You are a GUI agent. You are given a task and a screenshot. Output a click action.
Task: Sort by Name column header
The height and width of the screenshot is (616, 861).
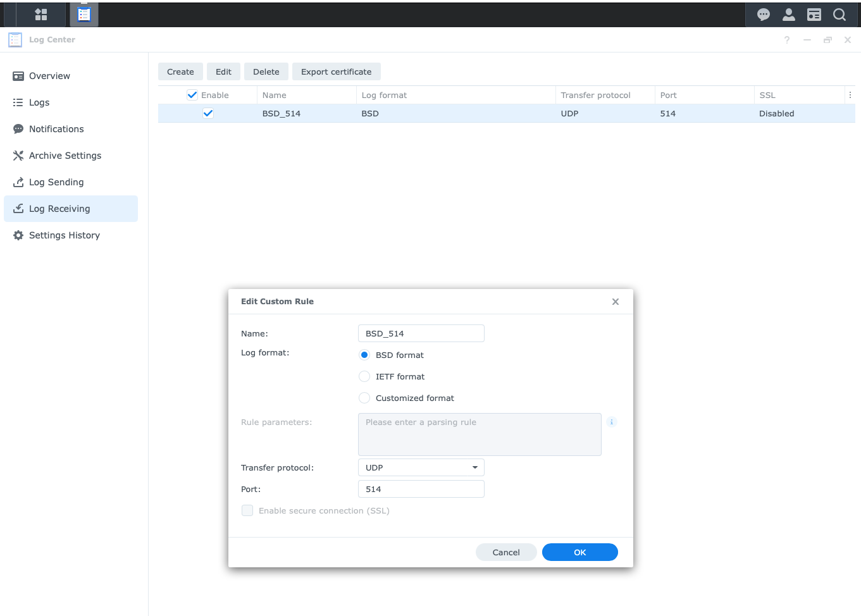click(x=307, y=95)
